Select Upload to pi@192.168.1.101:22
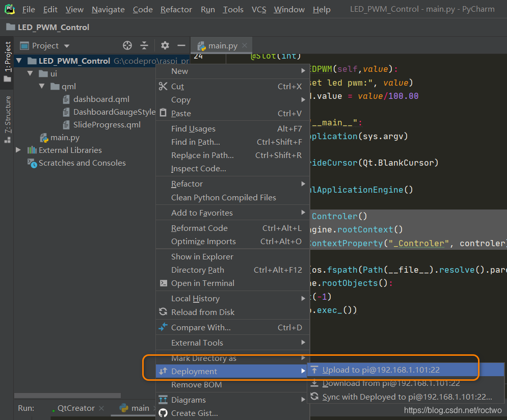This screenshot has height=420, width=507. coord(406,370)
